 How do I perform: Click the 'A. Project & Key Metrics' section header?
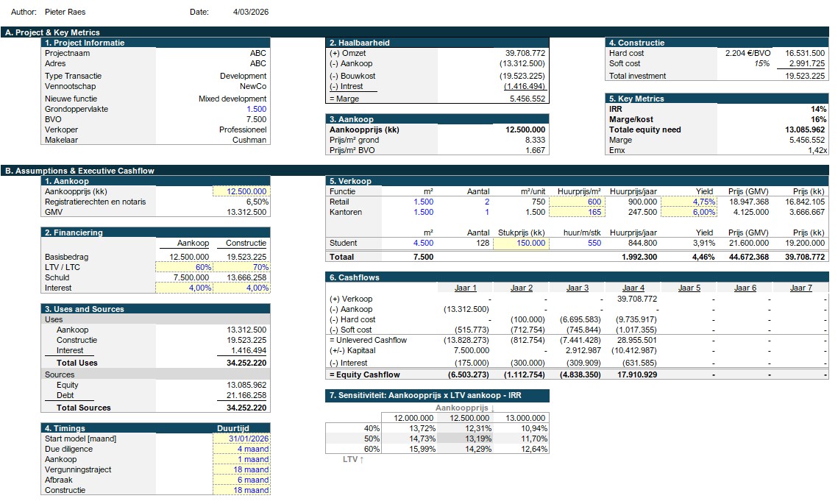click(x=415, y=32)
